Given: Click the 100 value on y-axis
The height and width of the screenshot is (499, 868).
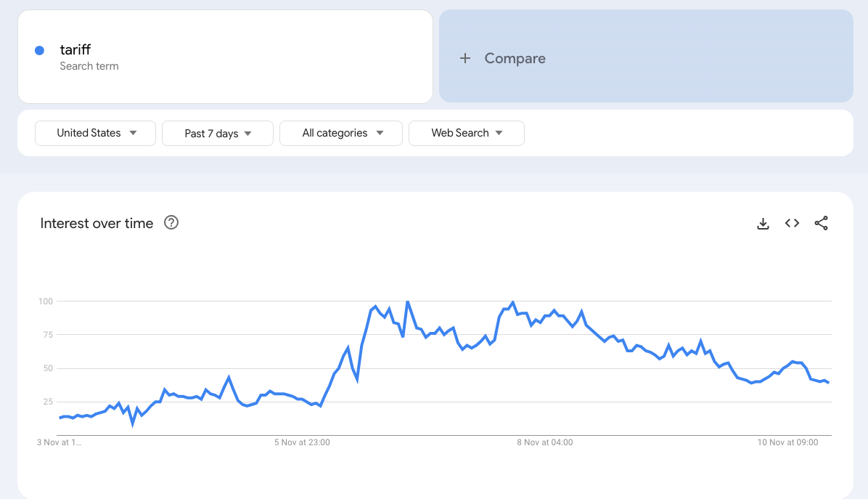Looking at the screenshot, I should click(46, 301).
